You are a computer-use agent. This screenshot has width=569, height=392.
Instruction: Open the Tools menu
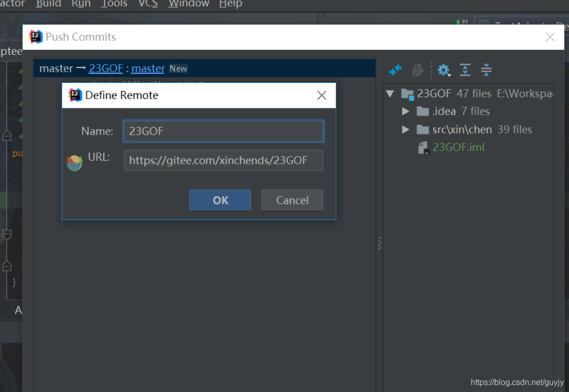114,4
